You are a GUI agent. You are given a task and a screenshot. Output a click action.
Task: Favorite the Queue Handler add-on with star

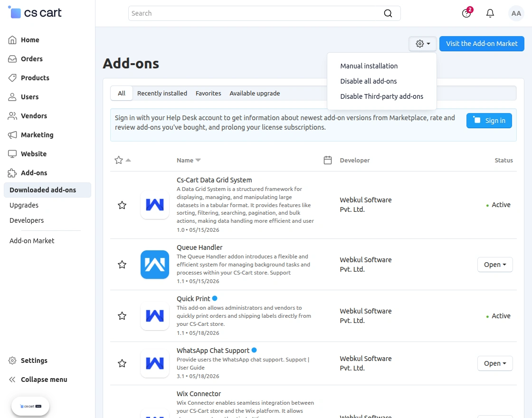point(122,264)
